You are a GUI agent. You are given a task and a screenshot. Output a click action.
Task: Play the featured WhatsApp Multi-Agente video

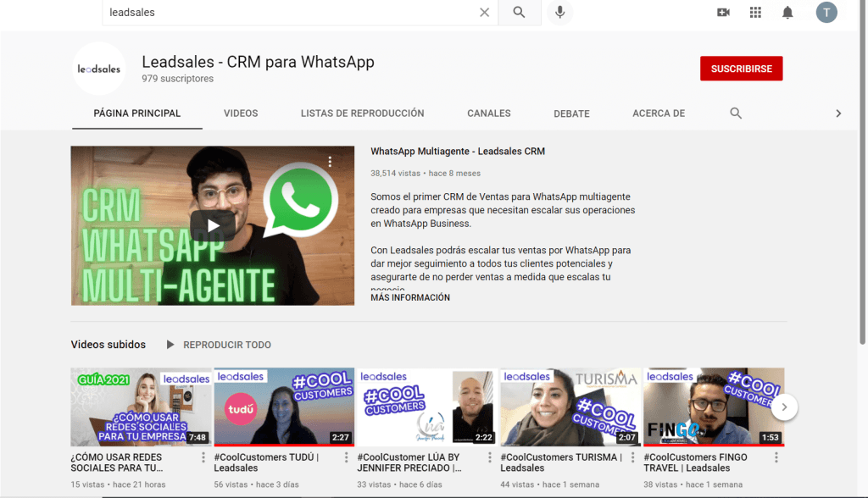pyautogui.click(x=213, y=226)
